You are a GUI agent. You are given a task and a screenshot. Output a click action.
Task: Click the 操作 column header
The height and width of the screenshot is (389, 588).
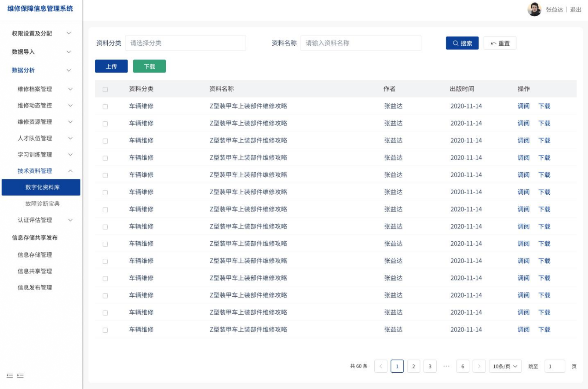coord(524,89)
